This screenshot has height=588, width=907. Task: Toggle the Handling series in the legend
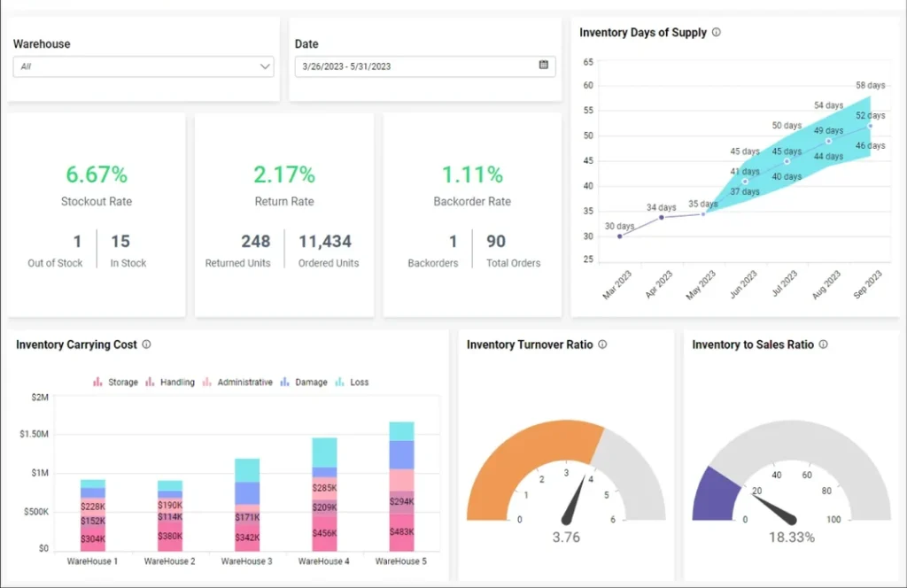click(170, 383)
